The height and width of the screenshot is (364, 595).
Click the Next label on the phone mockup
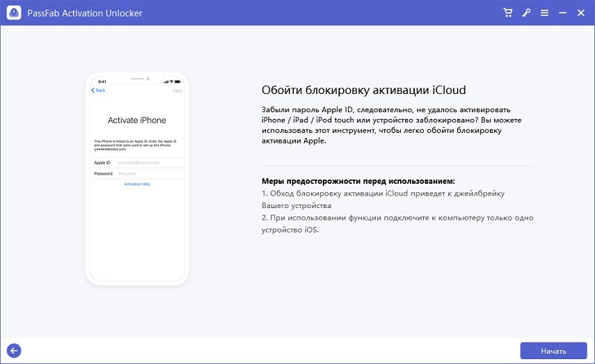[177, 90]
